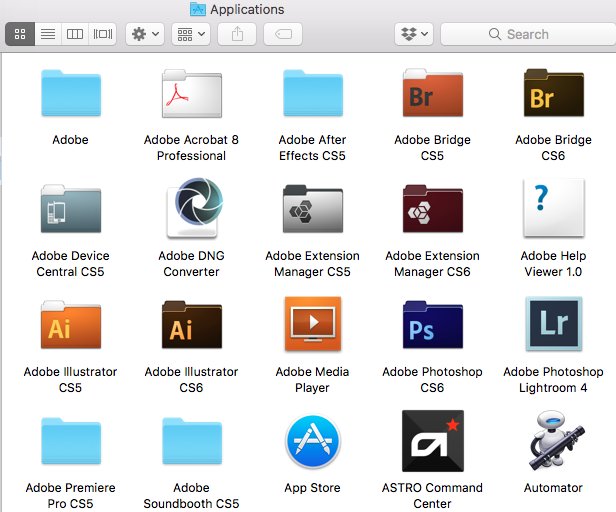The width and height of the screenshot is (616, 512).
Task: Select Adobe Soundbooth CS5 folder icon
Action: (192, 441)
